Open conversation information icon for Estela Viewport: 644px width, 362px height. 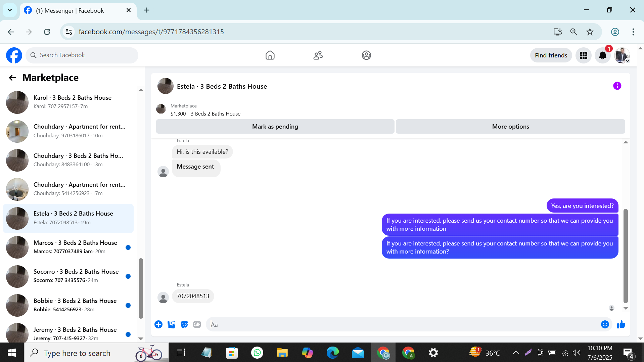(x=617, y=86)
